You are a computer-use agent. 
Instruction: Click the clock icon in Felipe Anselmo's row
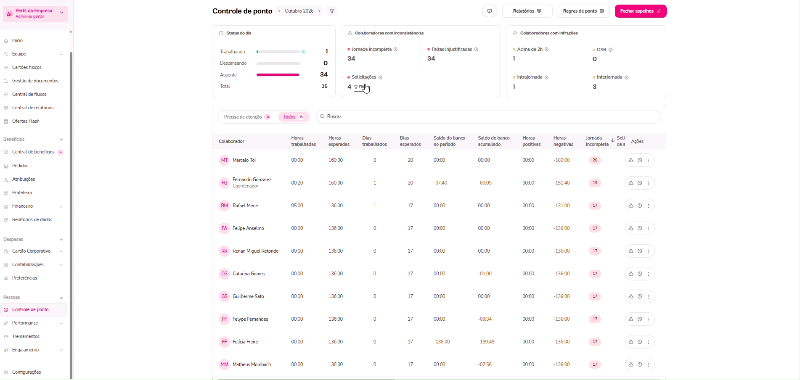click(640, 228)
